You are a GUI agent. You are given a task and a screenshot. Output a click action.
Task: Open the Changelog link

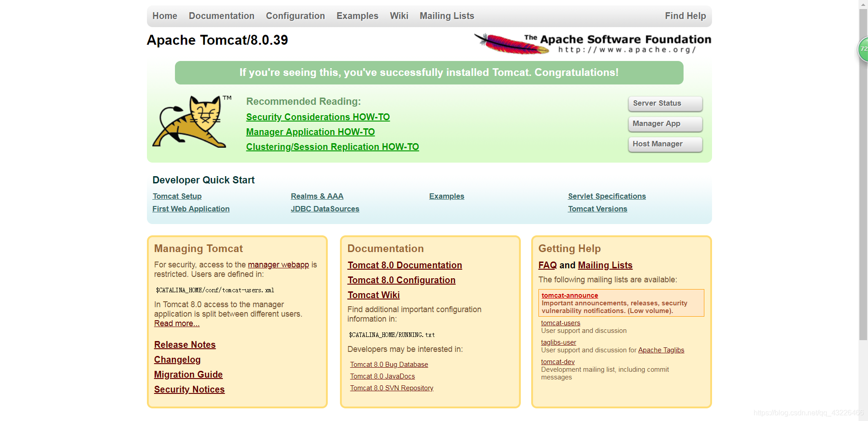click(x=177, y=360)
